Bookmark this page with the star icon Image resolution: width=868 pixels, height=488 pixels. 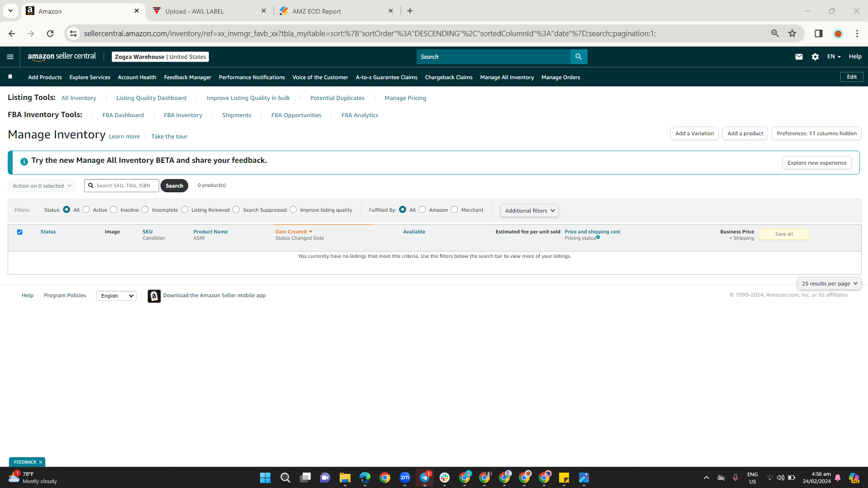point(792,33)
